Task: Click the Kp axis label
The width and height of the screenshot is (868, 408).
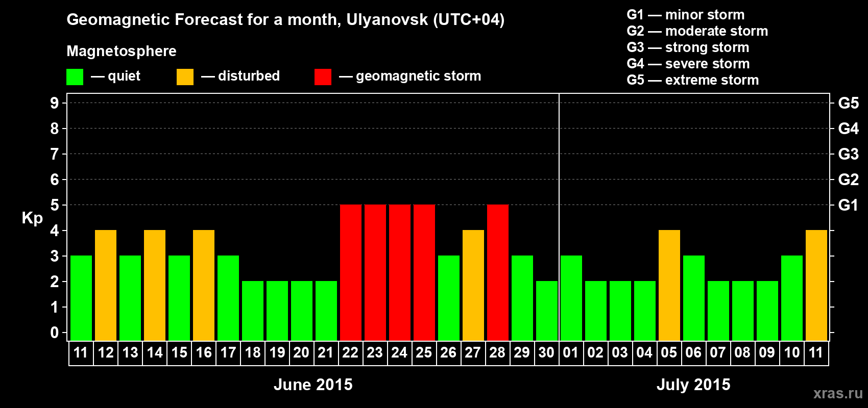Action: point(32,218)
